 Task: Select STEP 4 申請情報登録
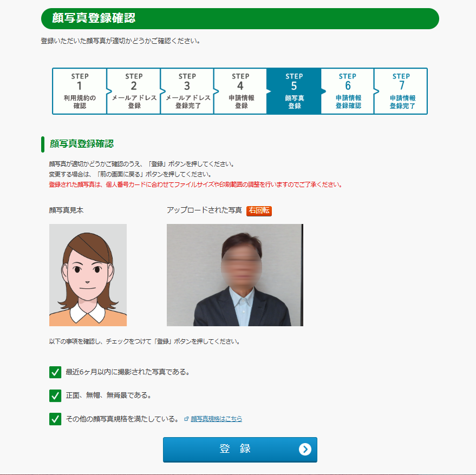[x=241, y=91]
